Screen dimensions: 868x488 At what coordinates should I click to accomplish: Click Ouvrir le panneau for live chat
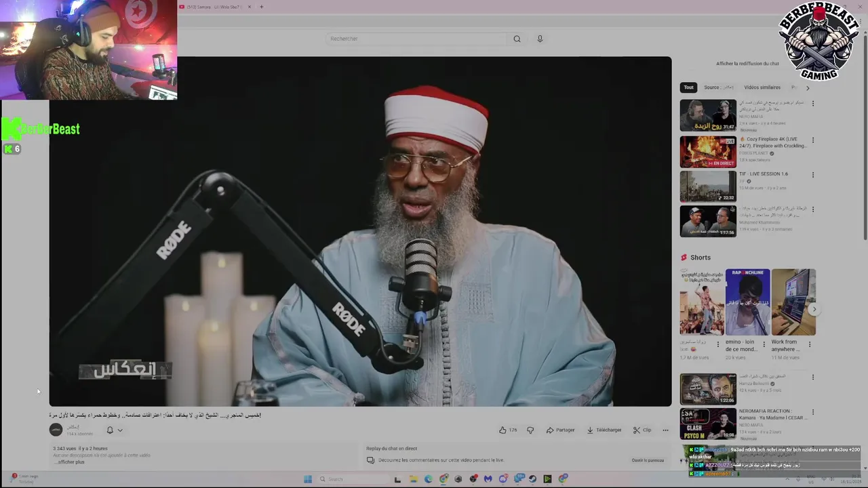click(x=648, y=460)
